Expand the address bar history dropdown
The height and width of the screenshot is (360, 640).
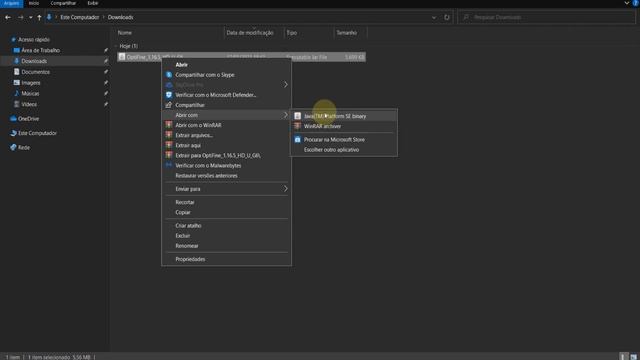(434, 18)
